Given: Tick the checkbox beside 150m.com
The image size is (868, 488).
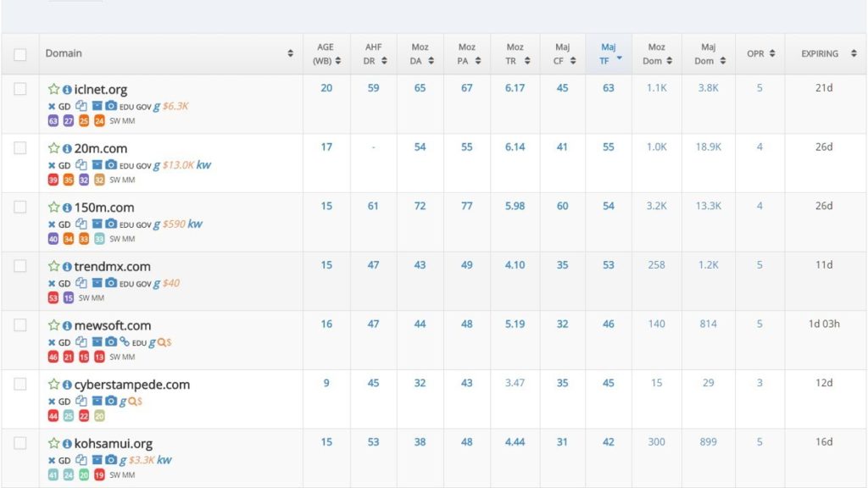Looking at the screenshot, I should [20, 207].
